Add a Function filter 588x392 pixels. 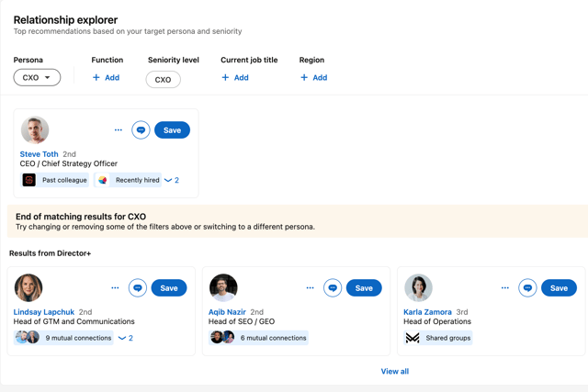[x=107, y=78]
